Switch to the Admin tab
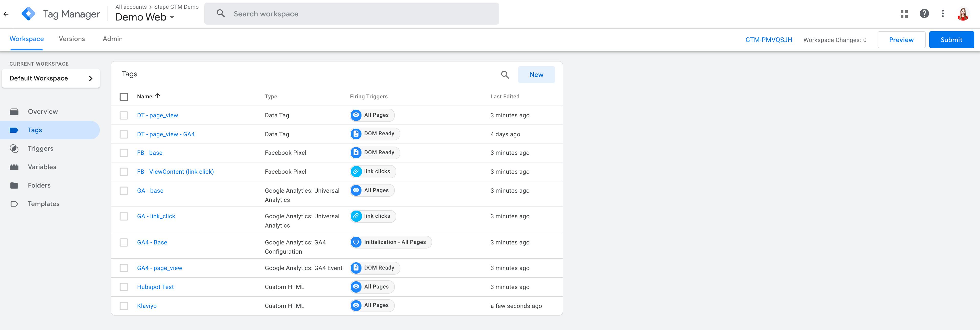The width and height of the screenshot is (980, 330). point(113,39)
